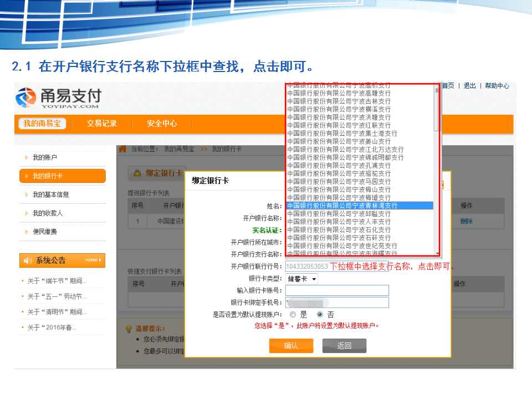
Task: Select the 是 radio button
Action: click(x=293, y=315)
